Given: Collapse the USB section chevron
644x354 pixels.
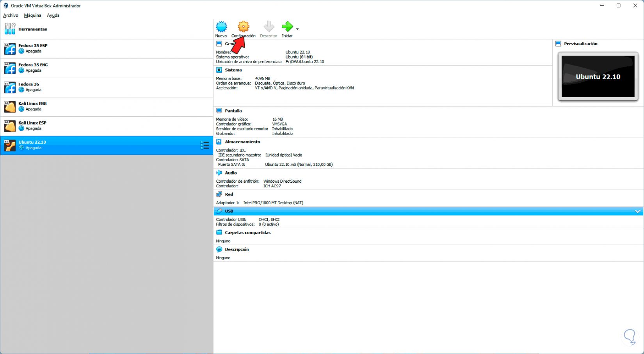Looking at the screenshot, I should [x=638, y=211].
